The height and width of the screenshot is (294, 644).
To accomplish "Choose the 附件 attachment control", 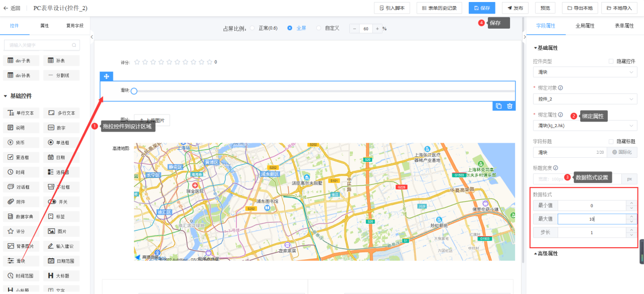I will pyautogui.click(x=21, y=202).
